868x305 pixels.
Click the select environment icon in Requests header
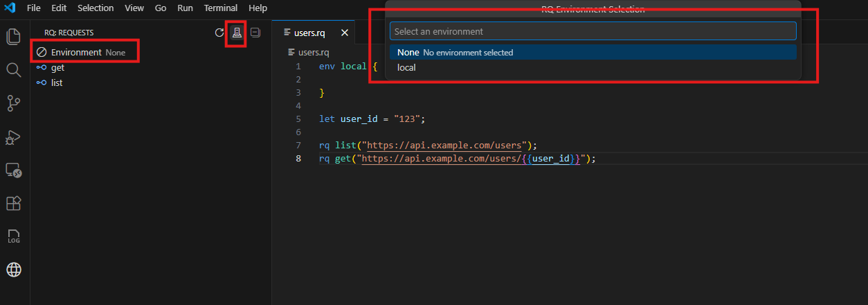(237, 33)
